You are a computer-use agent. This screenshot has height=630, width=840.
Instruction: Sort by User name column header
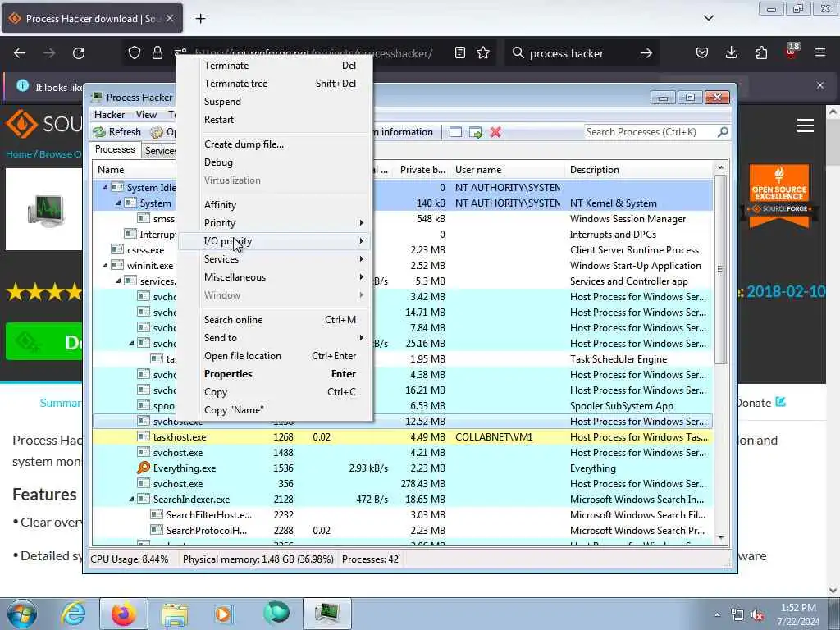508,170
